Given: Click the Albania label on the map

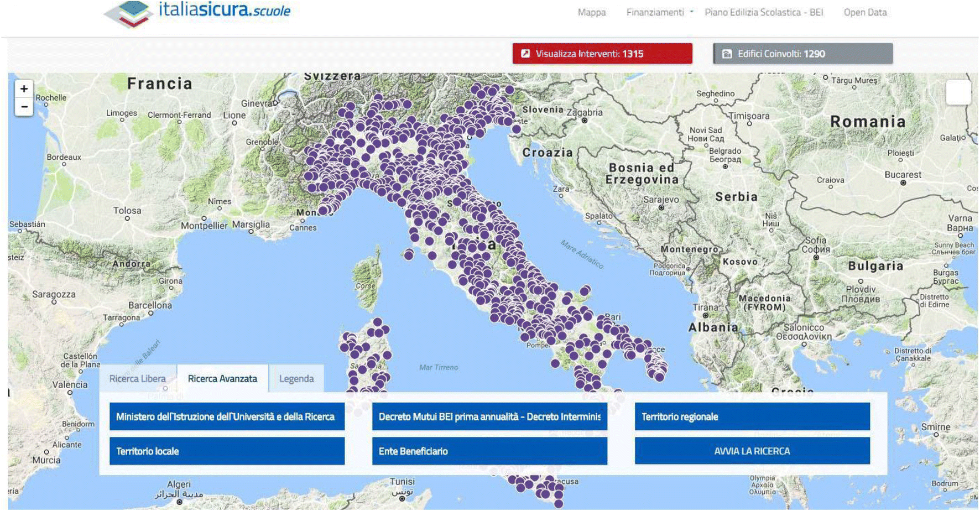Looking at the screenshot, I should tap(713, 327).
